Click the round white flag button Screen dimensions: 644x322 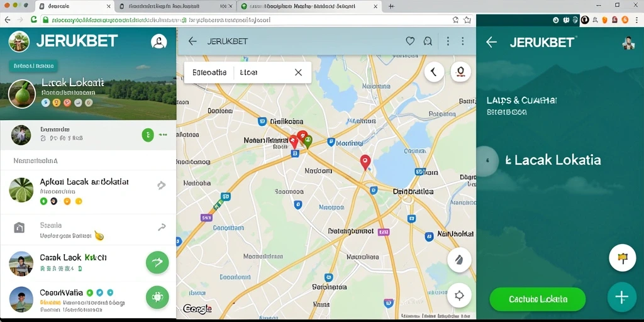(622, 257)
